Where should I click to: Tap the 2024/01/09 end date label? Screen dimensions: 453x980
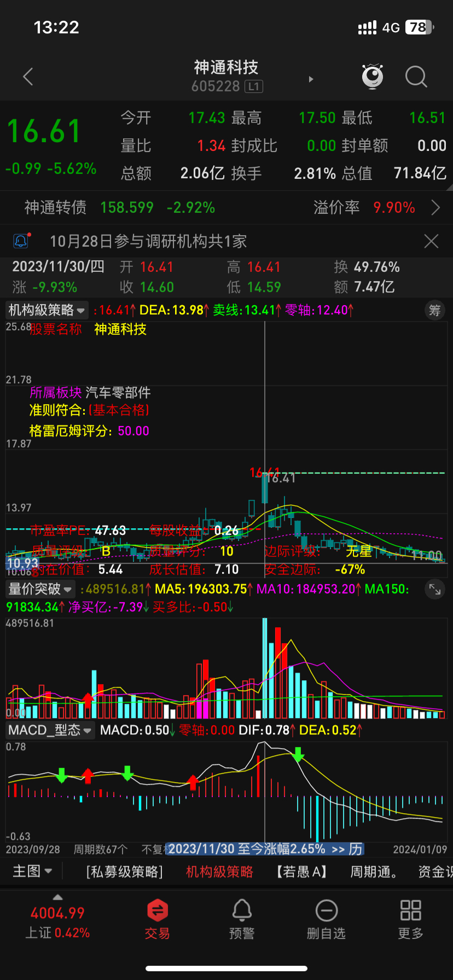(420, 849)
